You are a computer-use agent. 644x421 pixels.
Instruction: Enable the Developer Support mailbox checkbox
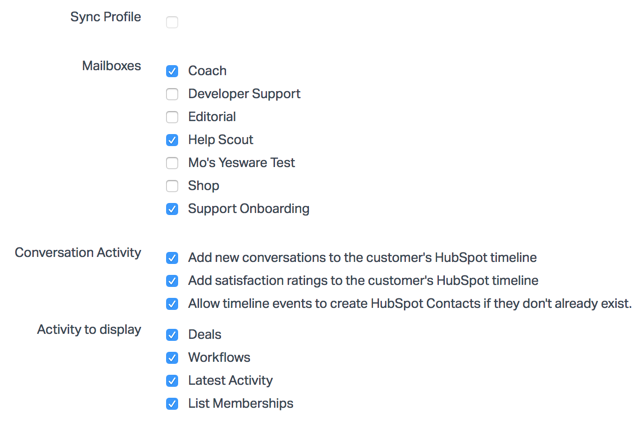(172, 94)
